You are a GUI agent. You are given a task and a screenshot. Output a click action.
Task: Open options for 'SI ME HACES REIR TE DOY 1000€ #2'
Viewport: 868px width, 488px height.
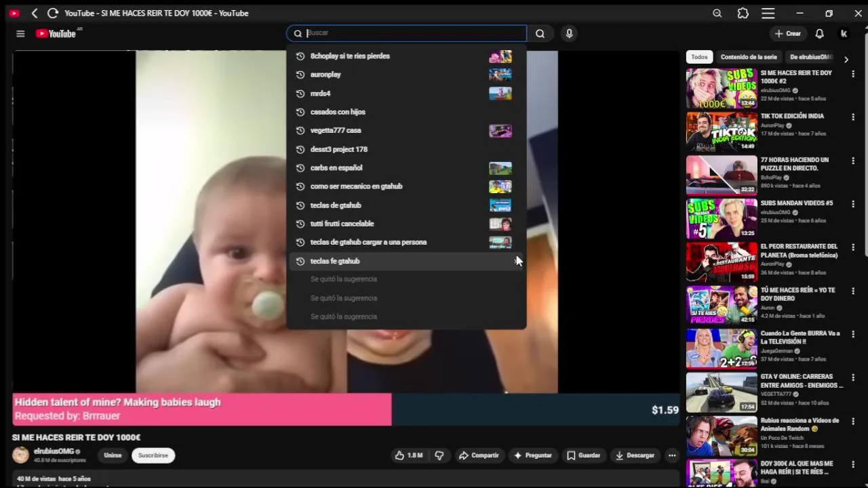pyautogui.click(x=853, y=74)
